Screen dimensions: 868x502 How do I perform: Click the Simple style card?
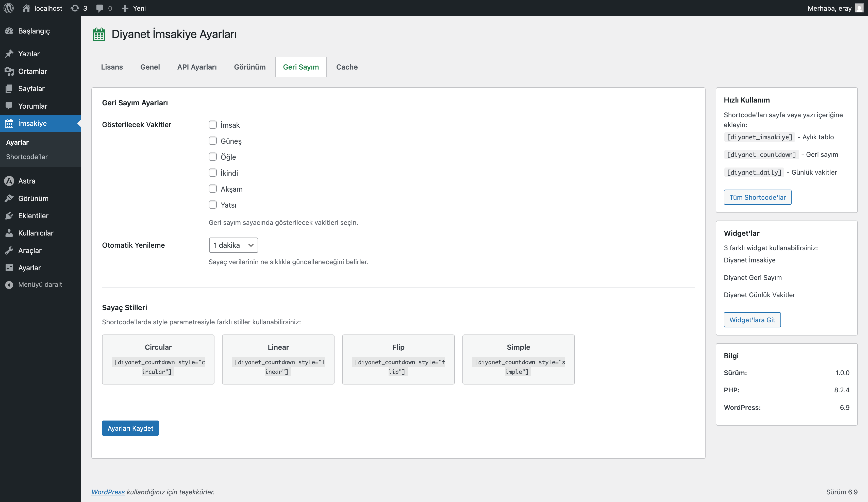(x=518, y=359)
